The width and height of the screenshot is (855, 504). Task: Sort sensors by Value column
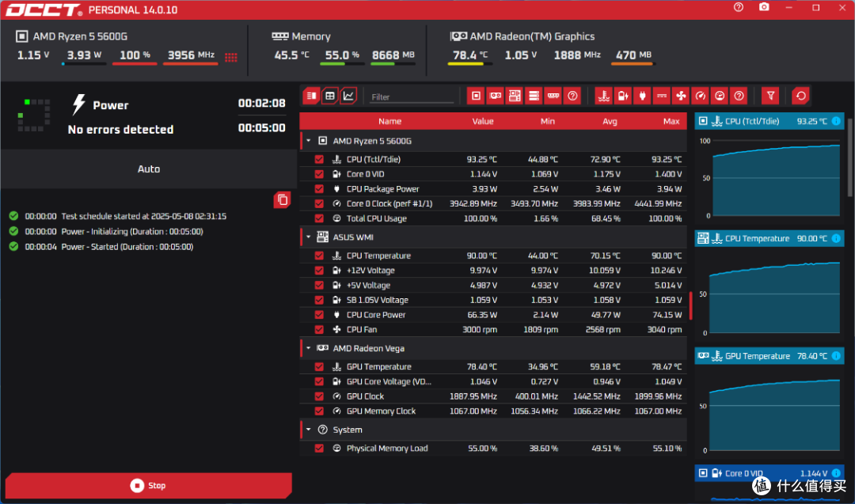(x=483, y=121)
